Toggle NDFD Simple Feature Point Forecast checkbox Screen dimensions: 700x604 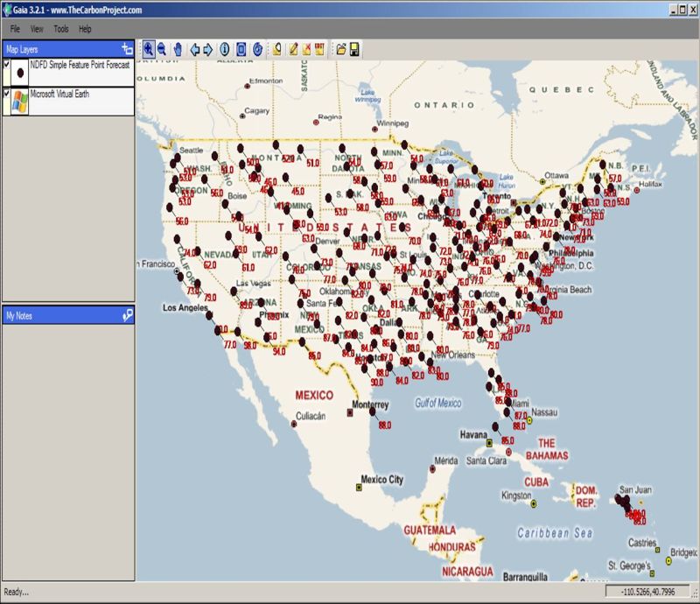[6, 64]
